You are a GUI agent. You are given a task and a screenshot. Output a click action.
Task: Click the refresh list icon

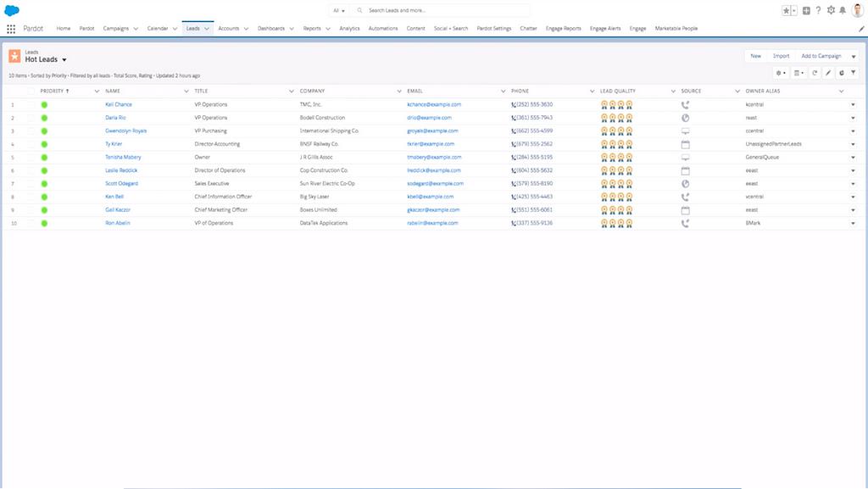[x=815, y=73]
